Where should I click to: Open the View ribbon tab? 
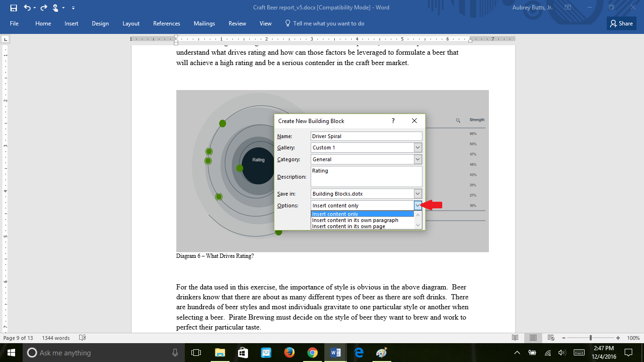click(x=265, y=24)
